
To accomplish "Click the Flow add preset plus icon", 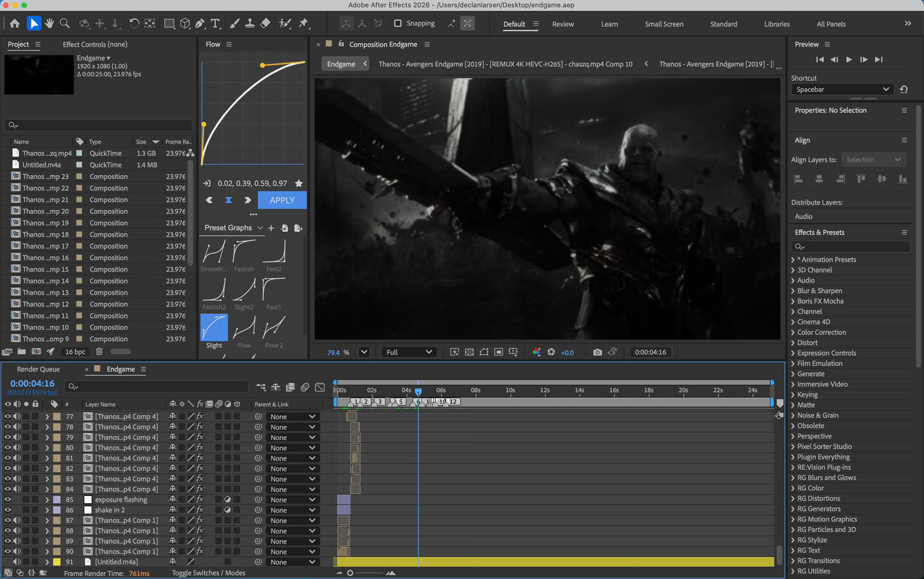I will coord(271,228).
